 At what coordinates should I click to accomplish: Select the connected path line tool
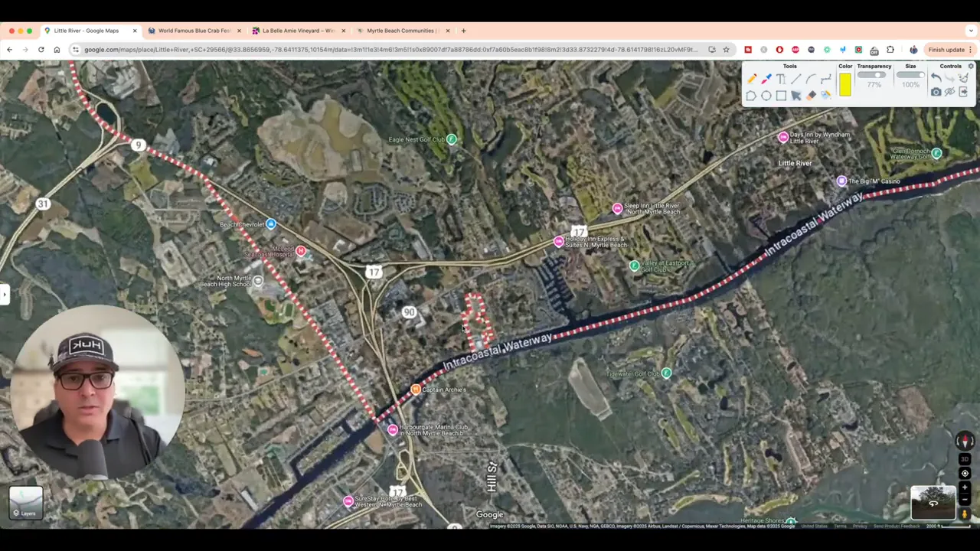(825, 80)
